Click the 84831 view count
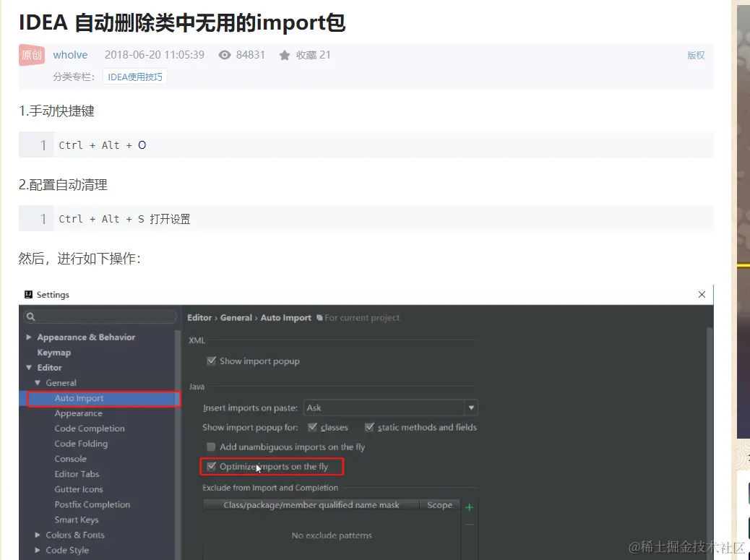The image size is (750, 560). [250, 55]
